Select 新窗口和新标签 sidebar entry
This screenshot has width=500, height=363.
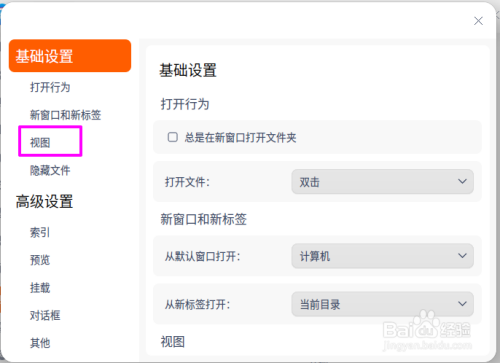pyautogui.click(x=65, y=115)
